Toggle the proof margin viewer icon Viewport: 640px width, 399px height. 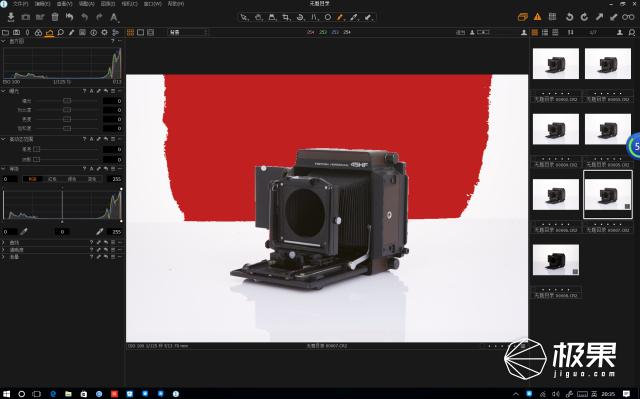[x=151, y=32]
